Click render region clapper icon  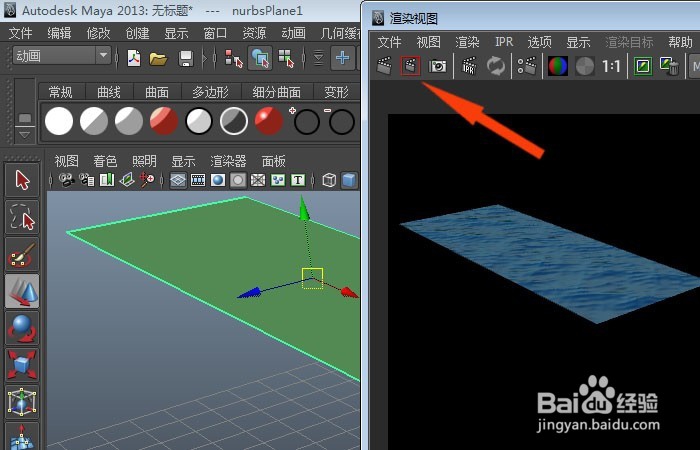pos(410,66)
